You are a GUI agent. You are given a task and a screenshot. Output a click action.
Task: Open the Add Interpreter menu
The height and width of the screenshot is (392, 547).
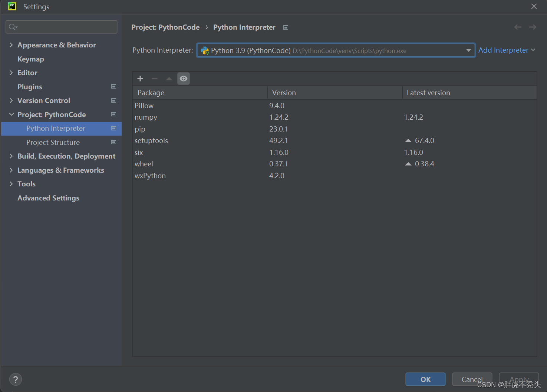(507, 50)
